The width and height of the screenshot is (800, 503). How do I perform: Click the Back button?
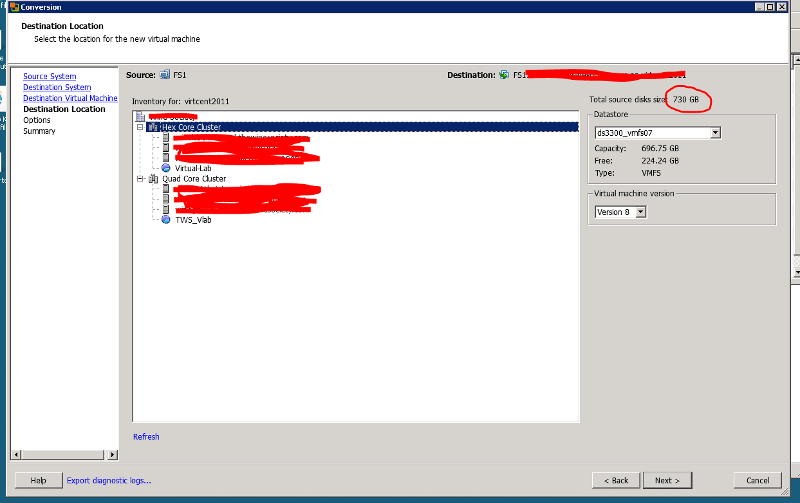(x=616, y=481)
